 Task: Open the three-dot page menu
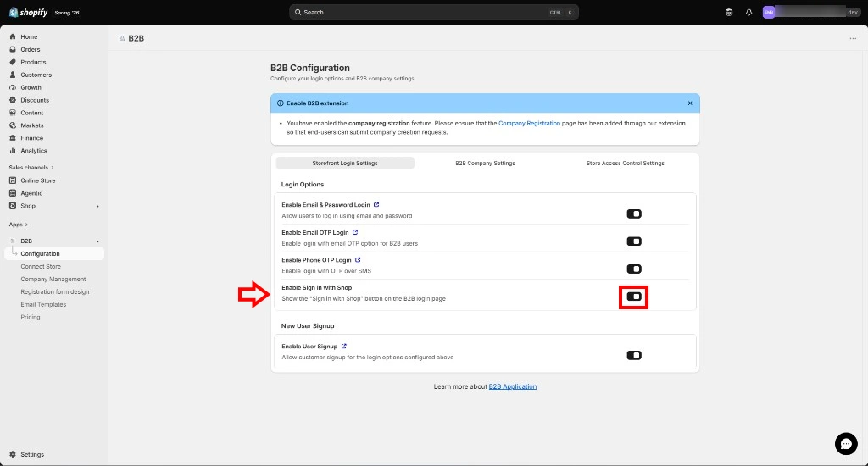click(853, 38)
